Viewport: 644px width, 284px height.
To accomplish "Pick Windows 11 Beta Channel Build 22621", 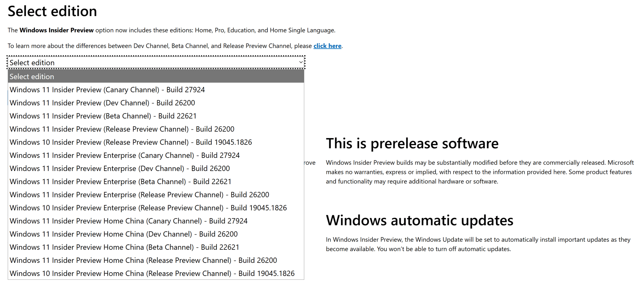I will tap(103, 116).
